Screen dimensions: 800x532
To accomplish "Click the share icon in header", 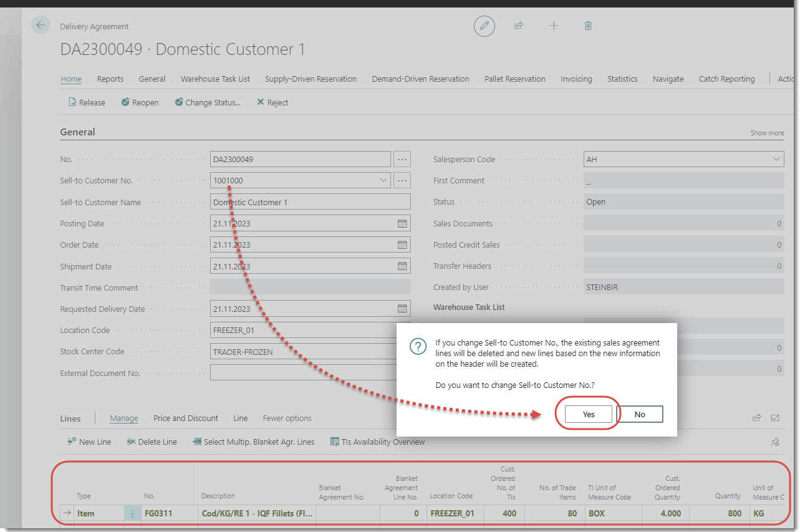I will [518, 26].
